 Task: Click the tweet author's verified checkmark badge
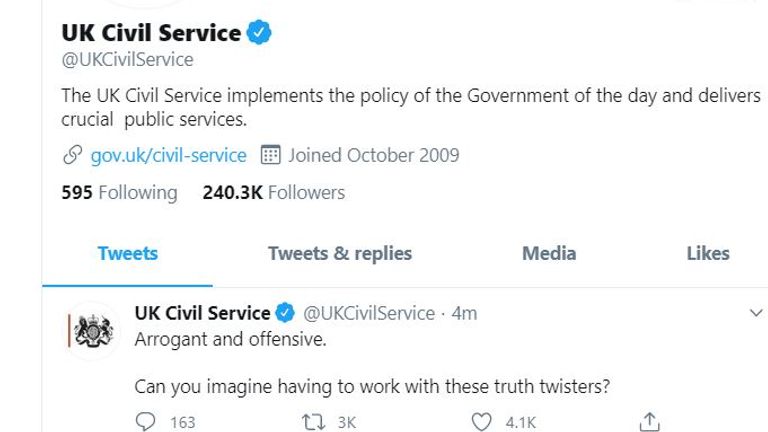(x=285, y=313)
